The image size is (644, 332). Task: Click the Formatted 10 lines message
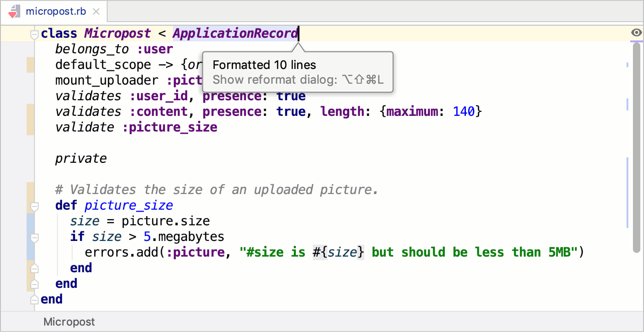[264, 65]
